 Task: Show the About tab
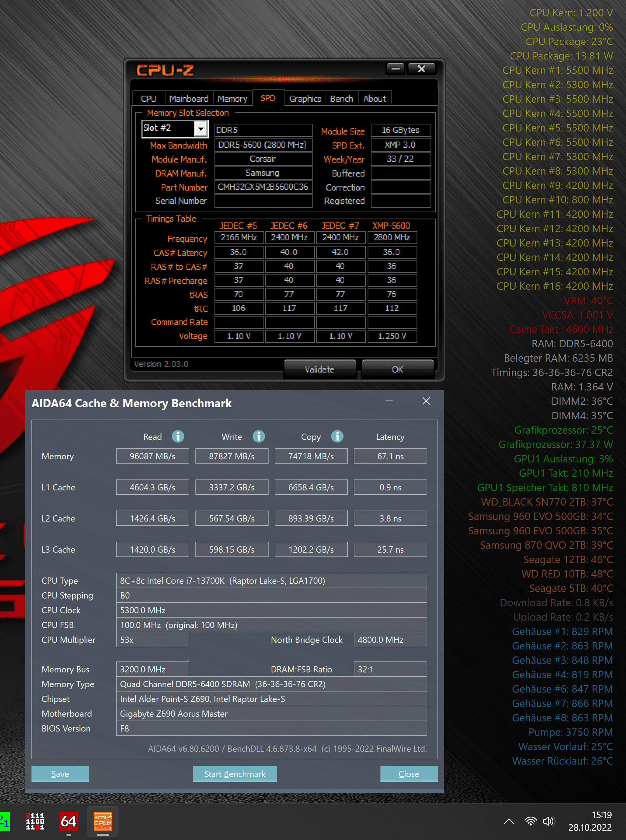tap(375, 99)
